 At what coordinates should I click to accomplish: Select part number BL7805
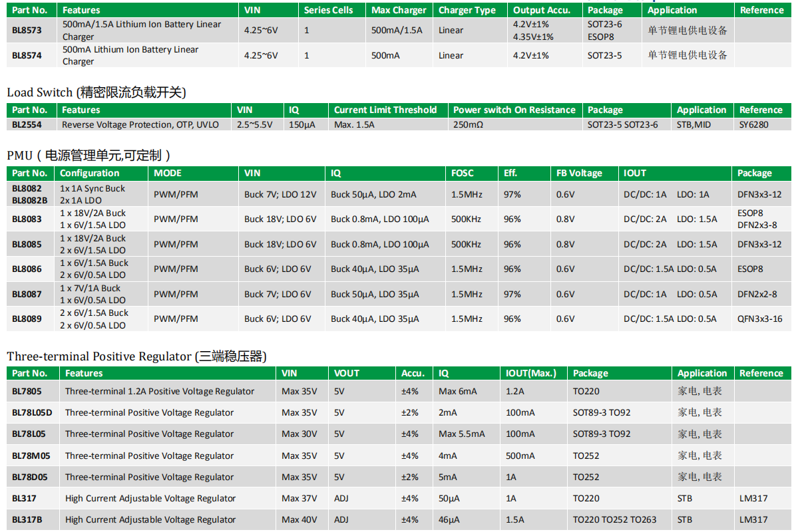[27, 391]
